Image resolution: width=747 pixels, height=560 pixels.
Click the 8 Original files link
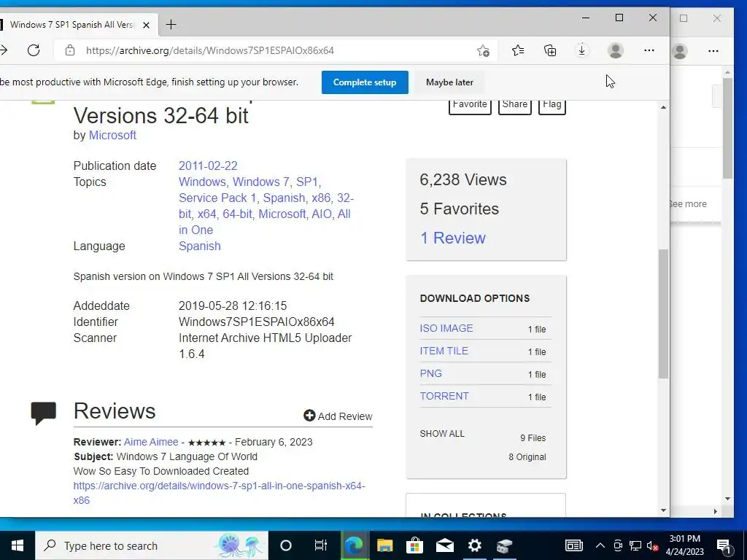click(x=527, y=457)
